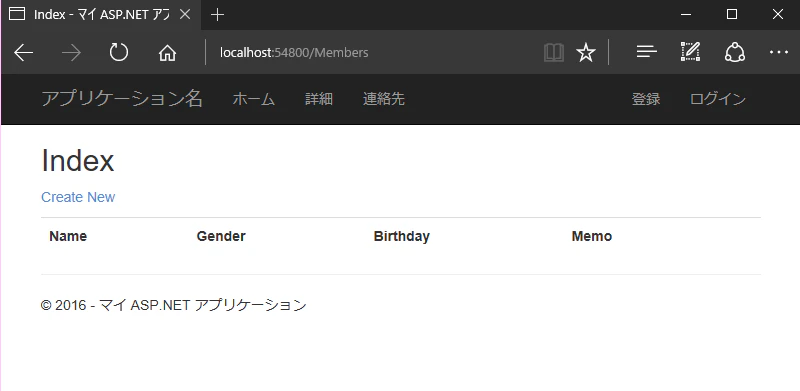Viewport: 800px width, 391px height.
Task: Click the Birthday column header
Action: (x=402, y=236)
